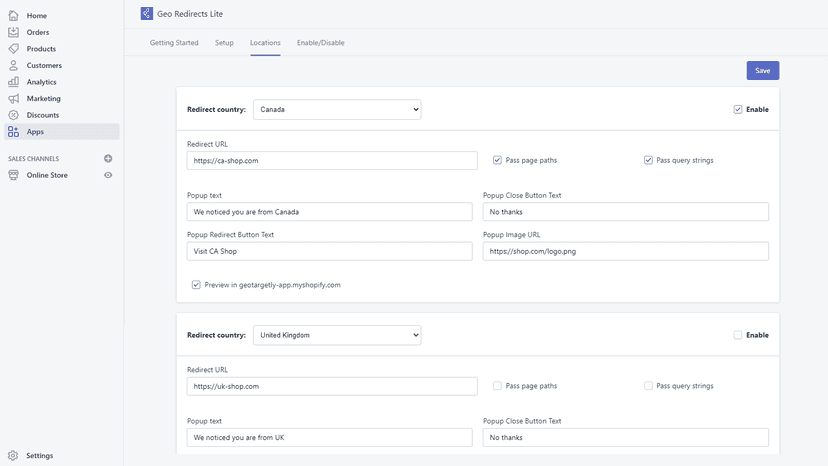This screenshot has height=466, width=828.
Task: Open Online Store sales channel
Action: [47, 175]
